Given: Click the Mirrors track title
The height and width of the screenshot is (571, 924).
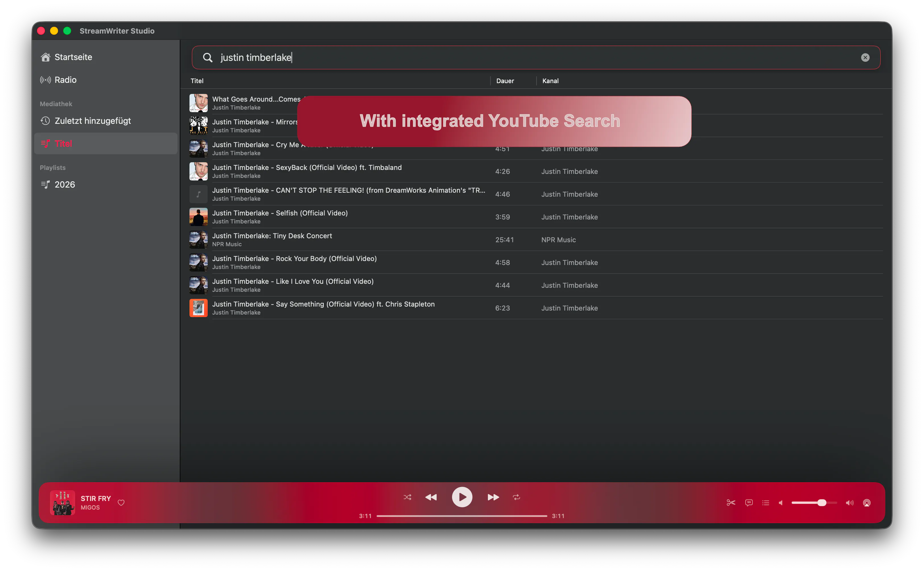Looking at the screenshot, I should (255, 122).
